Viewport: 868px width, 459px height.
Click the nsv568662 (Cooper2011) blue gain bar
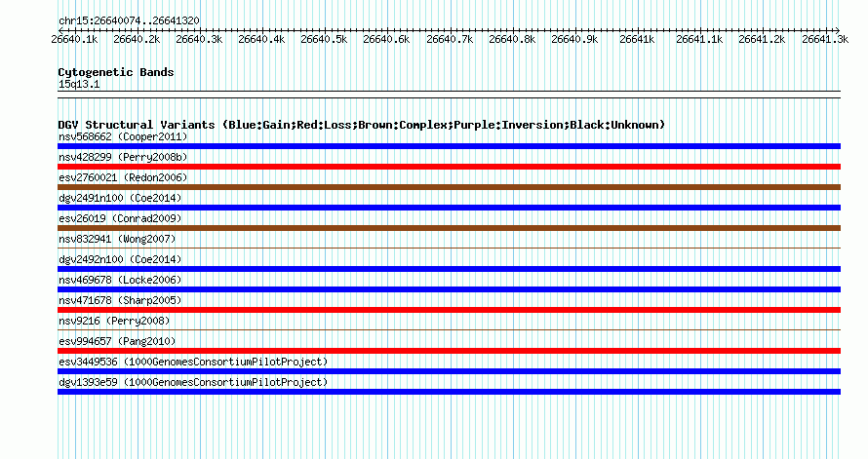pyautogui.click(x=449, y=146)
